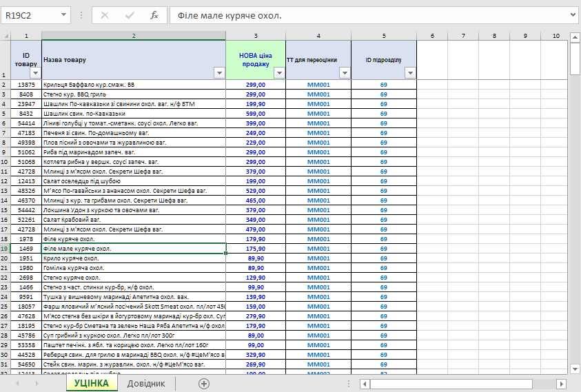Expand the formula bar with chevron
Screen dimensions: 581x392
[573, 15]
